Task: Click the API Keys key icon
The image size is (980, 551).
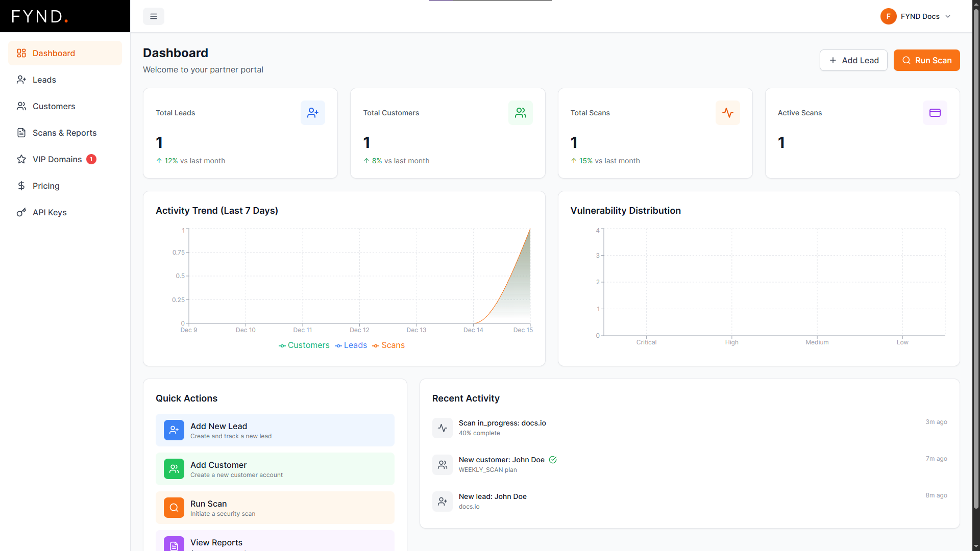Action: click(21, 212)
